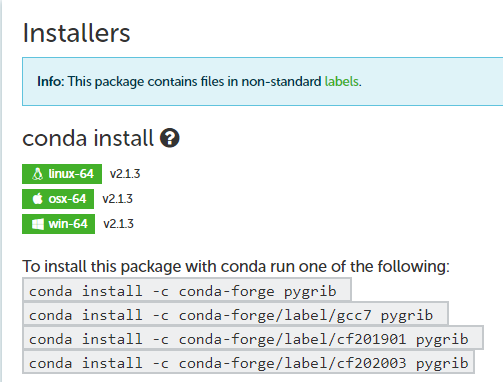Screen dimensions: 503x382
Task: Click the Linux penguin icon
Action: 38,174
